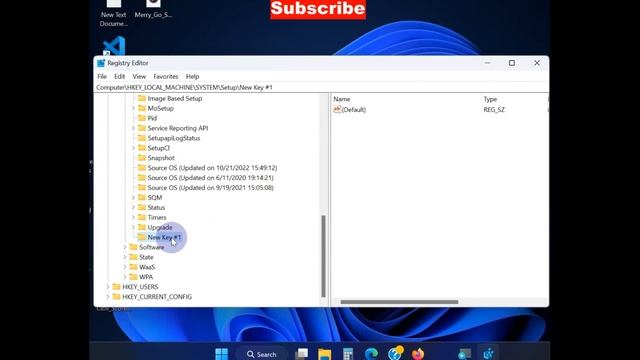Select Source OS updated 9/19/2021 key
The width and height of the screenshot is (640, 360).
[211, 188]
